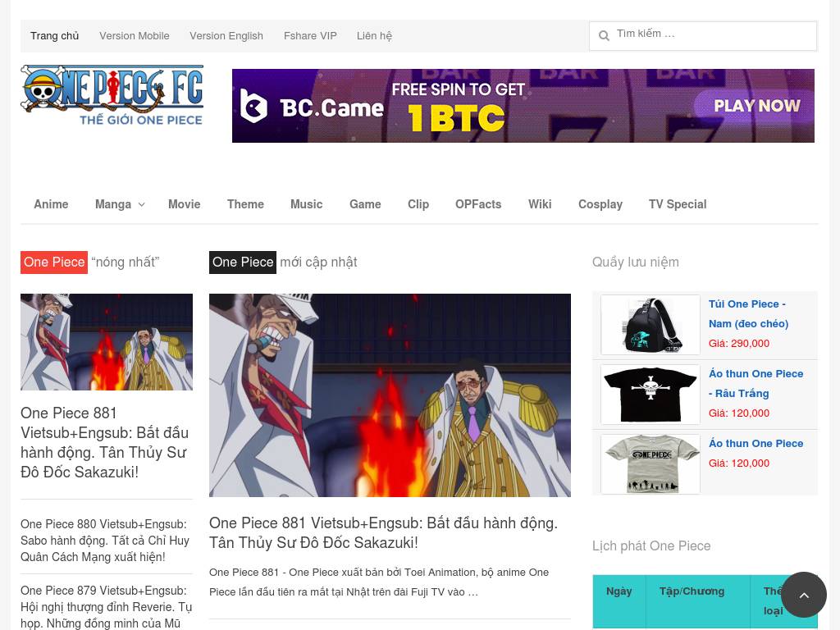Click the One Piece 881 article excerpt
This screenshot has height=630, width=840.
(x=379, y=582)
